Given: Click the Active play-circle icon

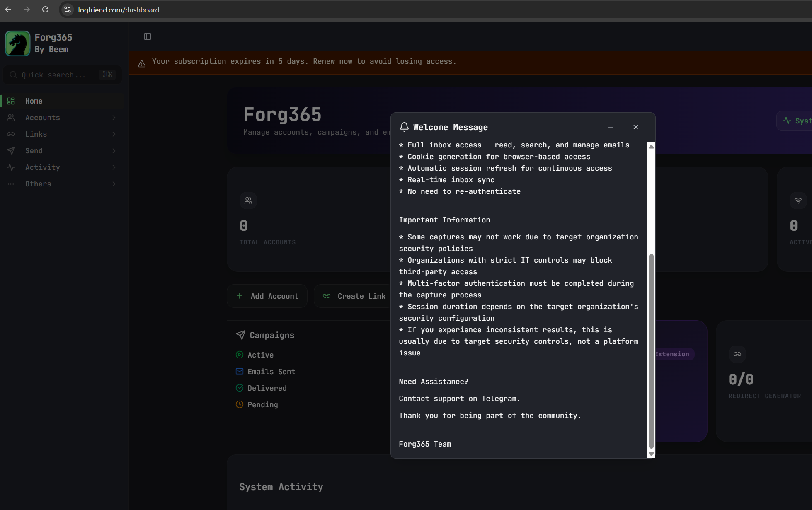Looking at the screenshot, I should pos(240,355).
